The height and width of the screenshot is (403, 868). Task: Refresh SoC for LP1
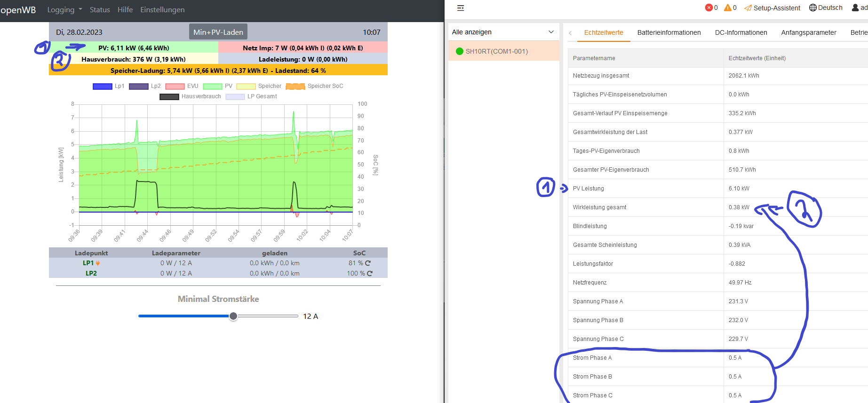click(368, 263)
